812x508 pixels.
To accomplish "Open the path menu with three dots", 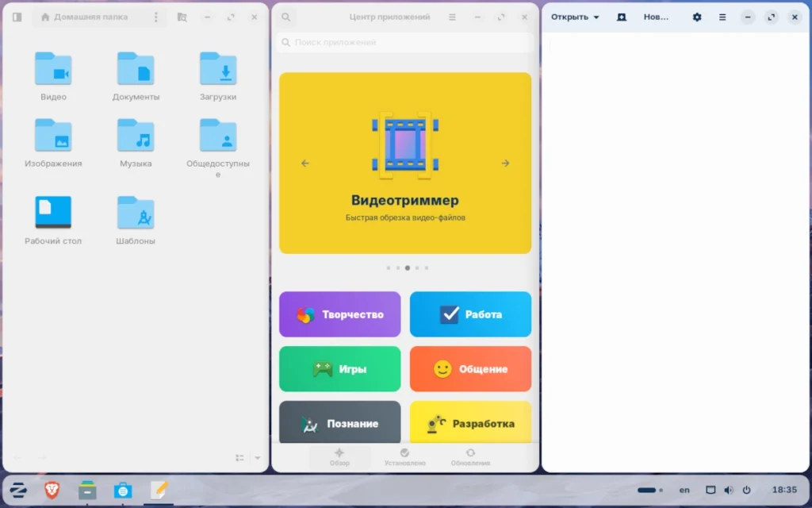I will [x=156, y=17].
